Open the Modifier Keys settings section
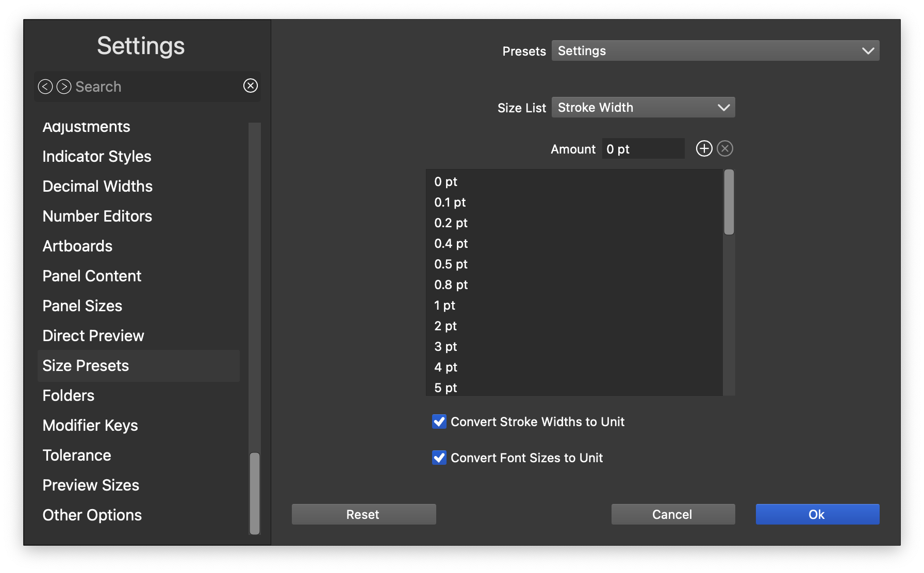924x573 pixels. point(90,425)
